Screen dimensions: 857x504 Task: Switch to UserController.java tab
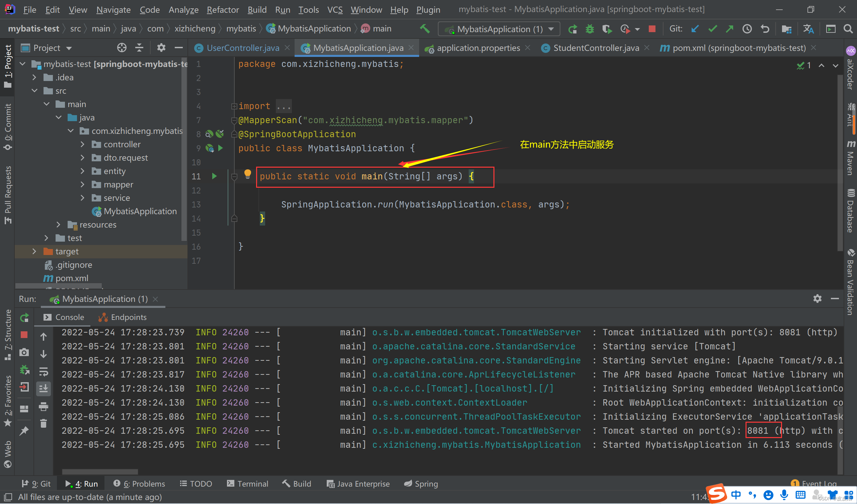(242, 48)
